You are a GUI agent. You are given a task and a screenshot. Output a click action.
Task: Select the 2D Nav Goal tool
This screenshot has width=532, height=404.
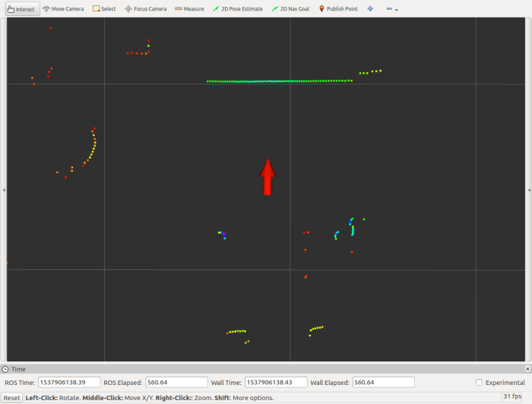click(x=290, y=9)
